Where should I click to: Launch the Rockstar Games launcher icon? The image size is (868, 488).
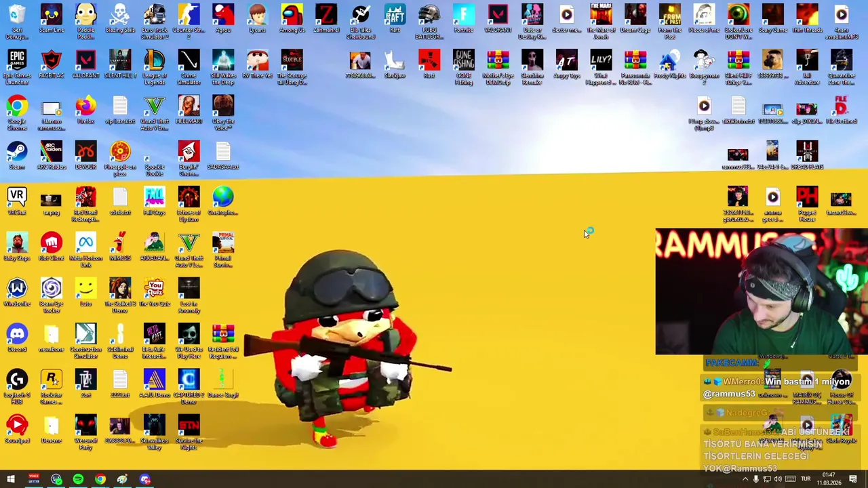coord(52,385)
